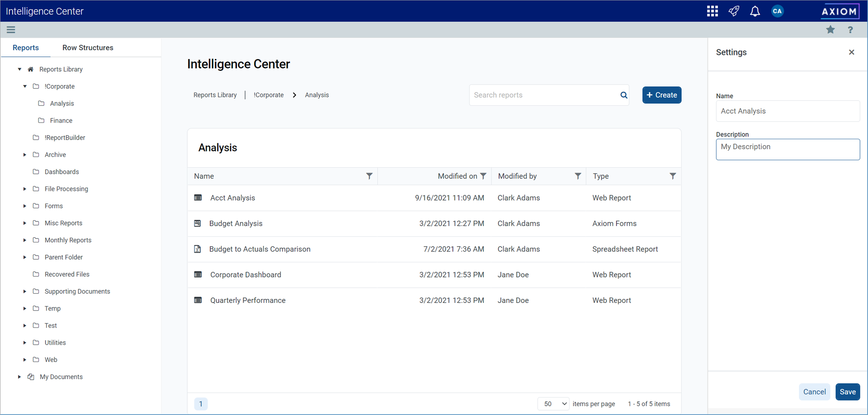The height and width of the screenshot is (415, 868).
Task: Filter the Modified by column
Action: point(578,176)
